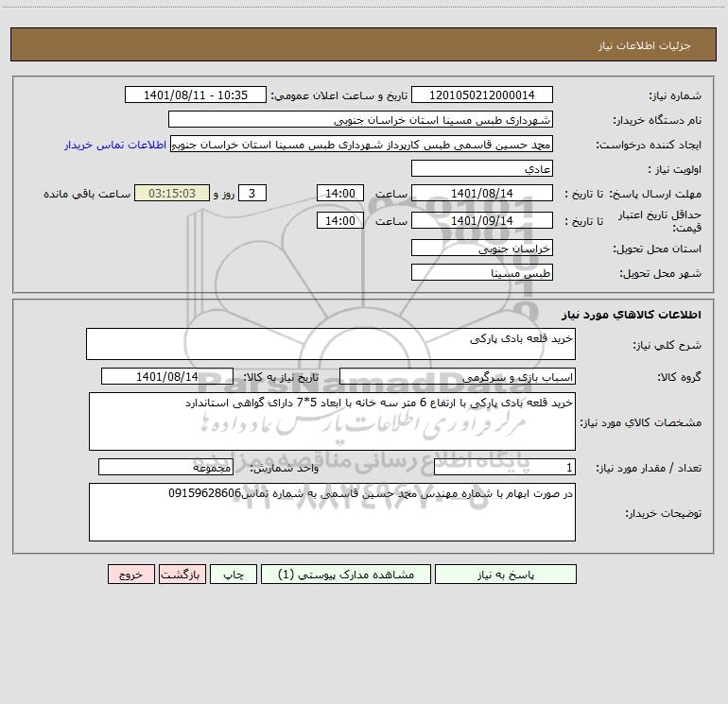Click the response deadline time 14:00
Screen dimensions: 728x704
tap(339, 193)
